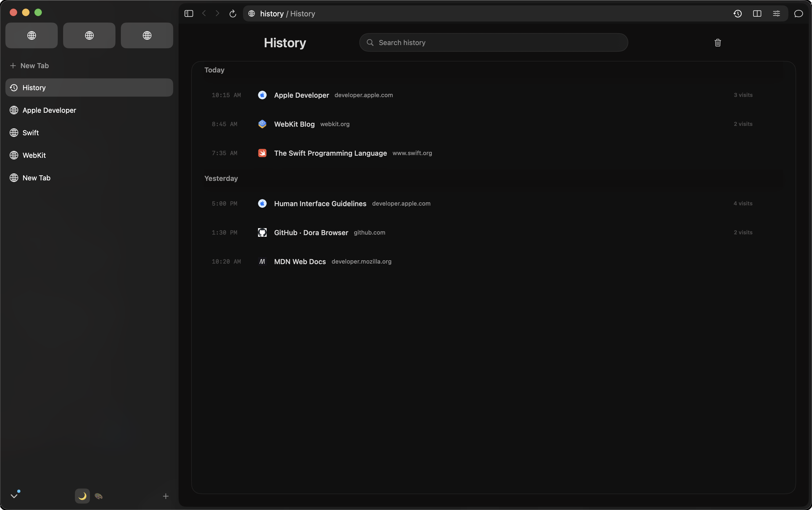Toggle split view icon in toolbar

pyautogui.click(x=757, y=13)
